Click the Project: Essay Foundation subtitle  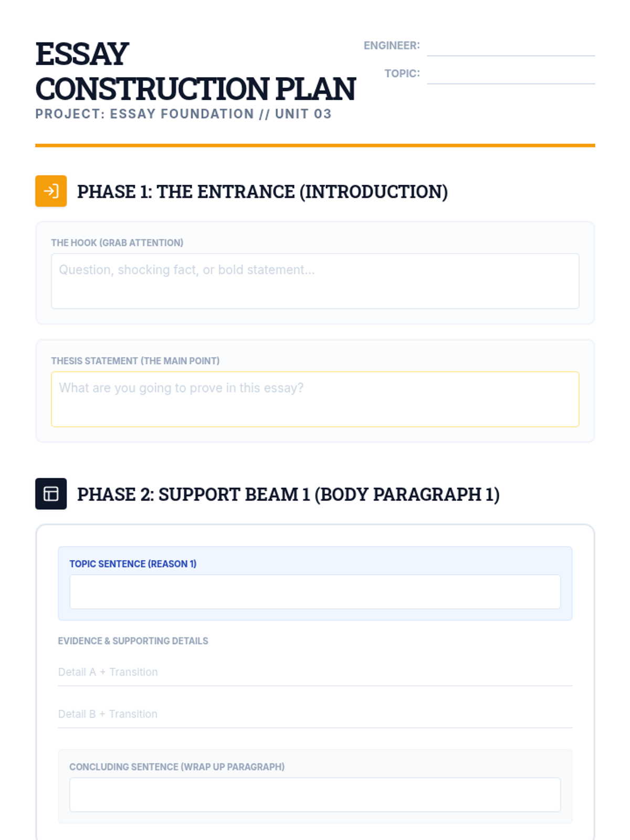(x=183, y=114)
